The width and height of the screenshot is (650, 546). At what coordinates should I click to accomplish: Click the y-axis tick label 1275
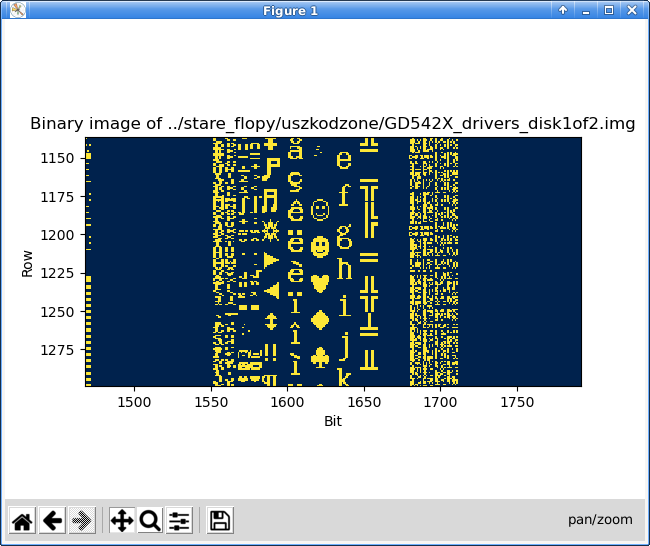57,350
